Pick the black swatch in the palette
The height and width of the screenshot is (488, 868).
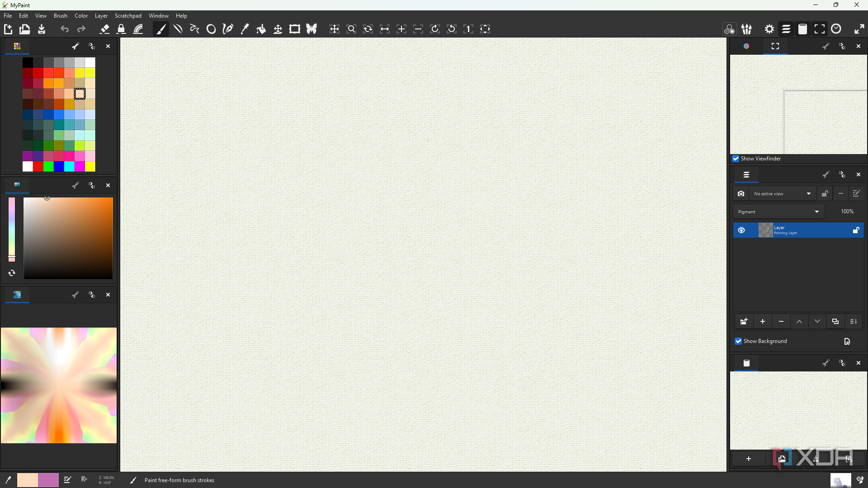click(28, 62)
